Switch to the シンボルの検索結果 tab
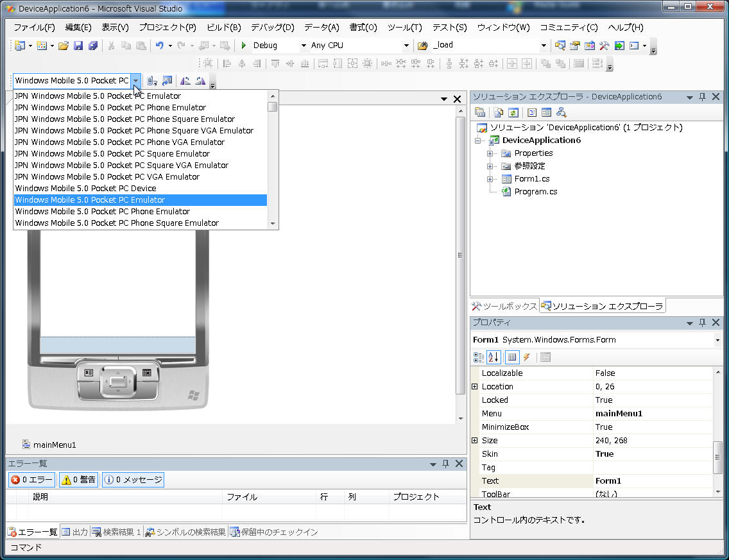 click(185, 532)
